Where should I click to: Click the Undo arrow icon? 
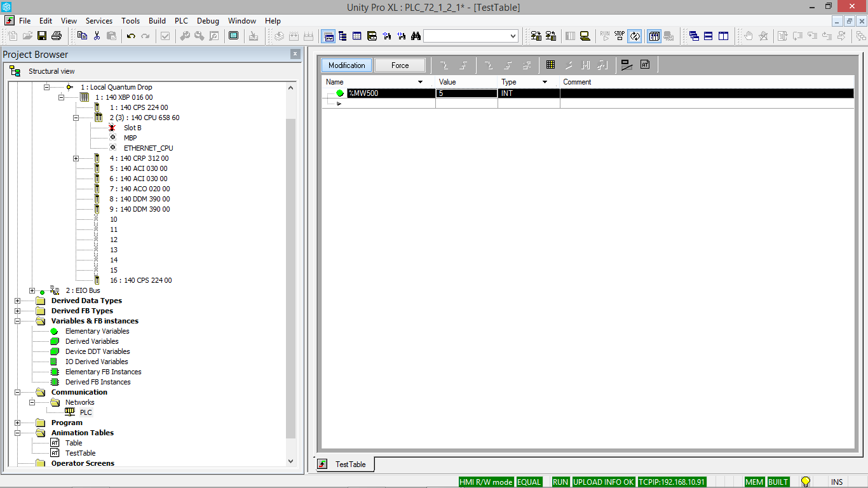[131, 36]
